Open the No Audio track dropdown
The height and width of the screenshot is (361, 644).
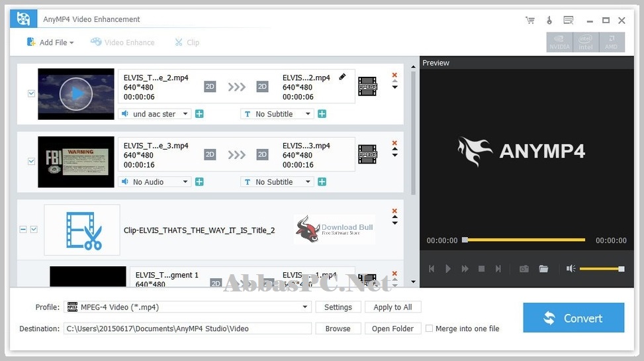155,181
